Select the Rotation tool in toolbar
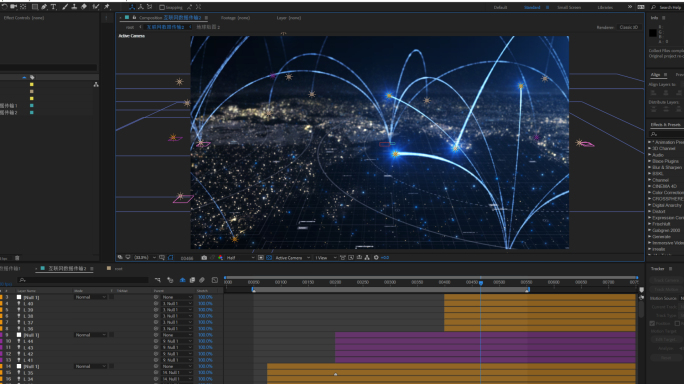Image resolution: width=684 pixels, height=384 pixels. pyautogui.click(x=4, y=7)
